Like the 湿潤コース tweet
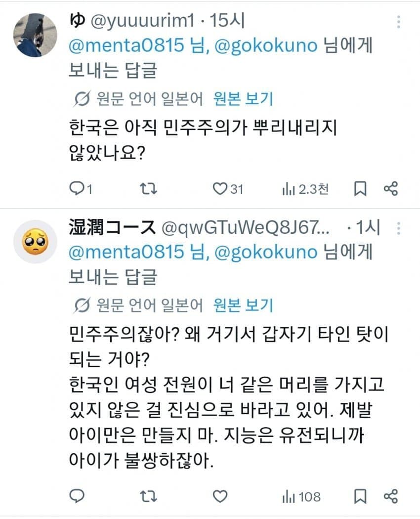Image resolution: width=420 pixels, height=519 pixels. coord(220,496)
